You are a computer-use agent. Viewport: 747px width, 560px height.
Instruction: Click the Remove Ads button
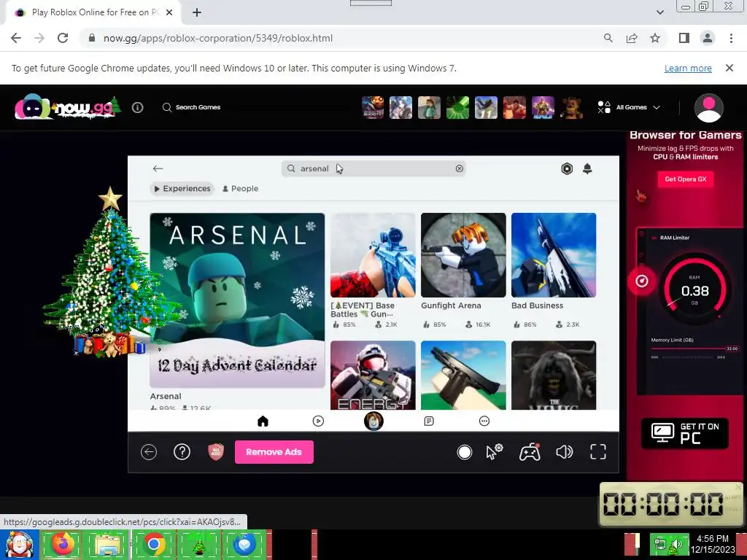(x=274, y=452)
